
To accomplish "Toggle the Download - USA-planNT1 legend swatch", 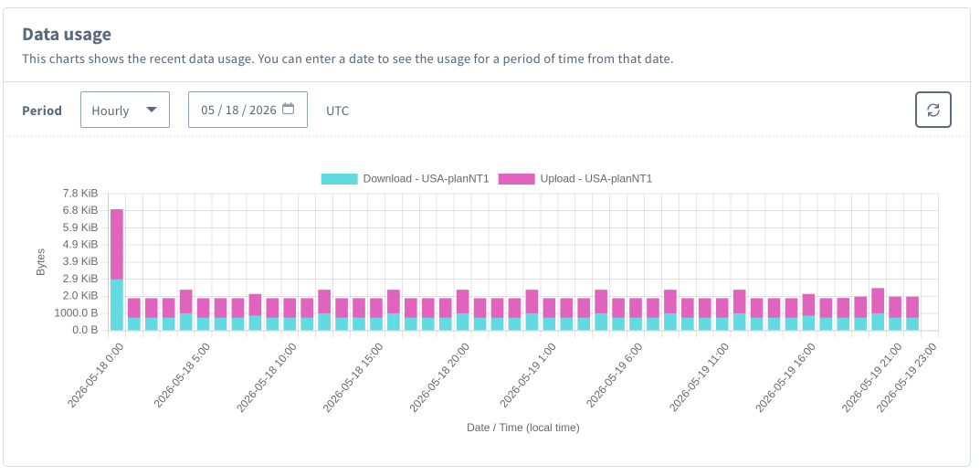I will click(x=340, y=179).
